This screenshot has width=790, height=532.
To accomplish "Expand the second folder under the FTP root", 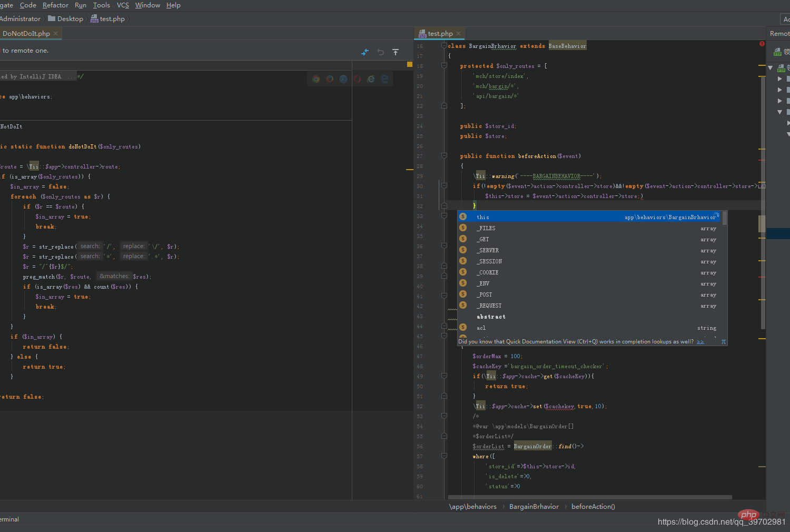I will point(780,90).
